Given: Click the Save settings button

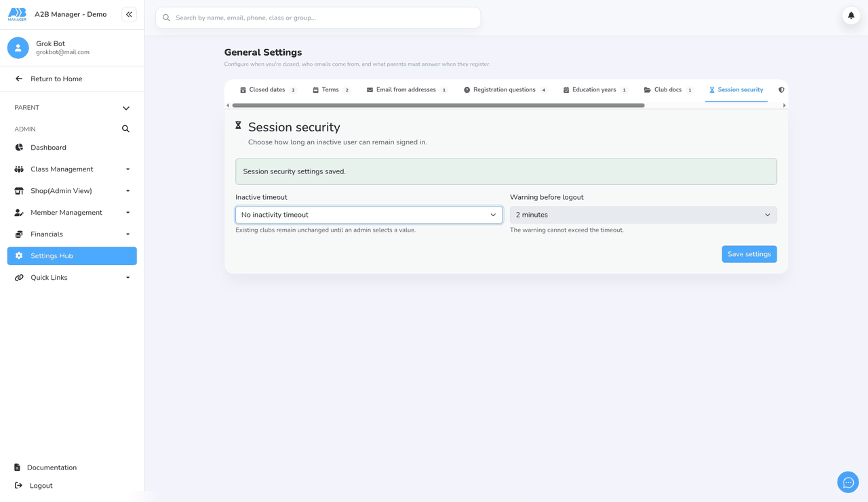Looking at the screenshot, I should (x=749, y=254).
